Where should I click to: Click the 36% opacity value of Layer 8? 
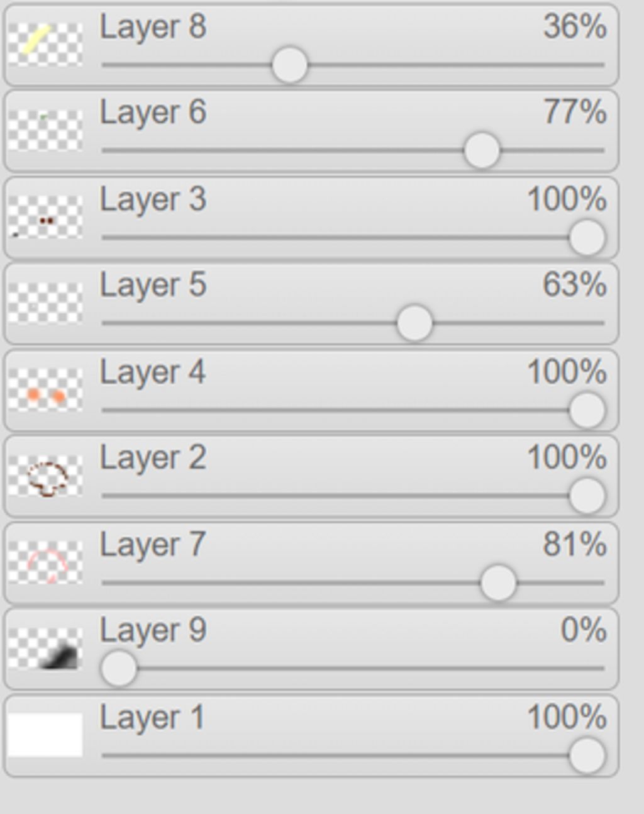[575, 27]
